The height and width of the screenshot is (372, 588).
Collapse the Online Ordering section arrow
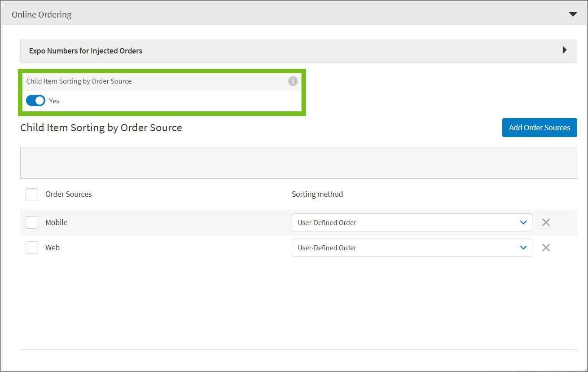573,14
